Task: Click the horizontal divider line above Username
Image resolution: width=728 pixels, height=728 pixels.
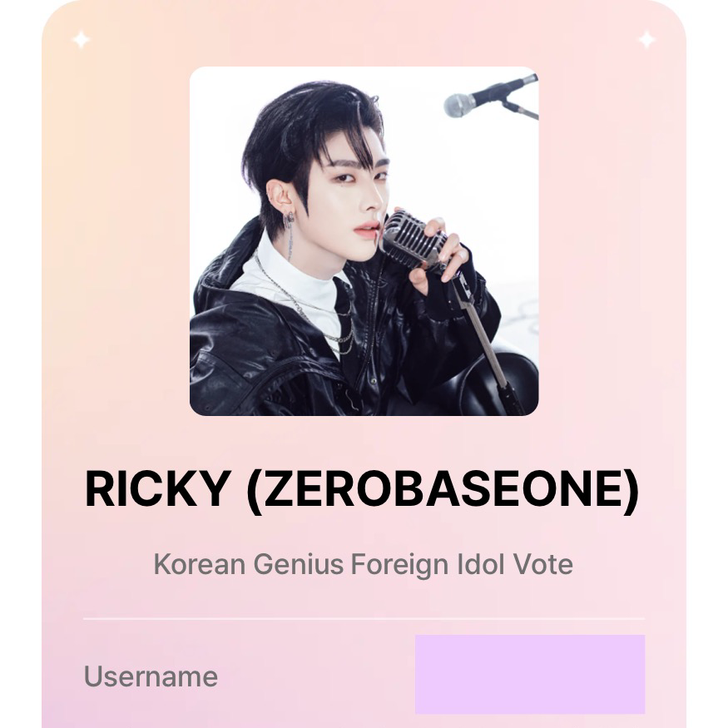Action: pyautogui.click(x=364, y=619)
